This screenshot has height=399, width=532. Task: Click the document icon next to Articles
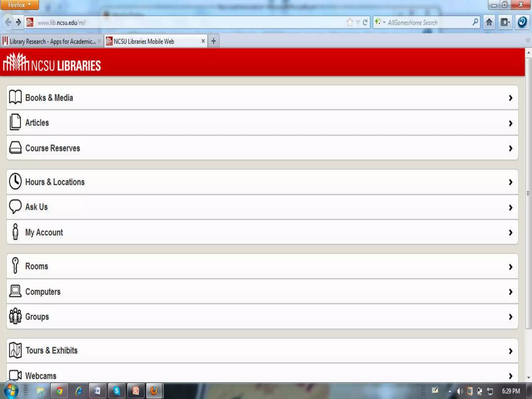coord(15,122)
